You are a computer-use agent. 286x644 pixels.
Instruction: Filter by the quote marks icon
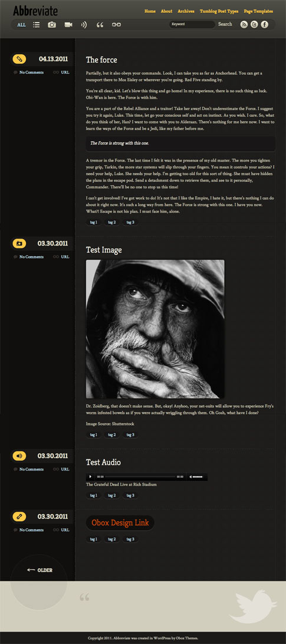100,25
